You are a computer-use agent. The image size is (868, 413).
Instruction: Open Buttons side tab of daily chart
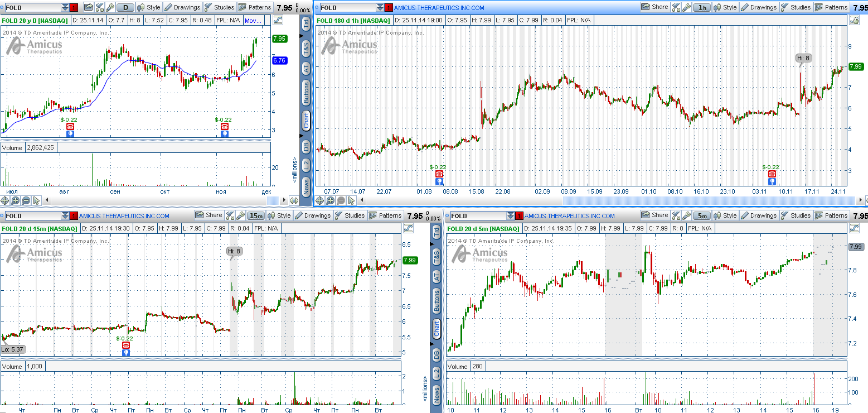click(306, 93)
